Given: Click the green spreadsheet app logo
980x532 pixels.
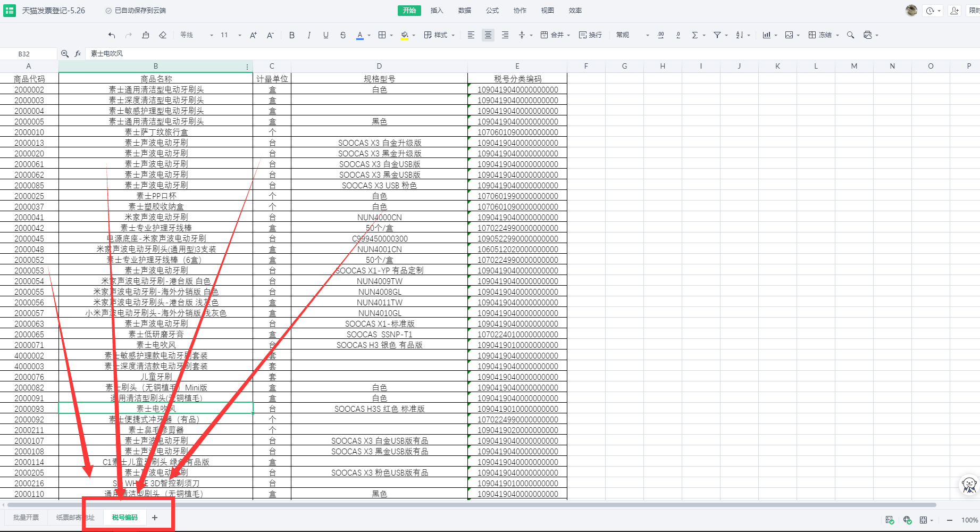Looking at the screenshot, I should point(10,11).
